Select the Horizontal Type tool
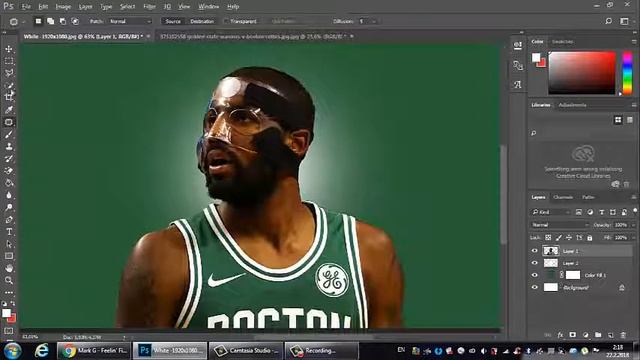The width and height of the screenshot is (640, 360). 9,232
